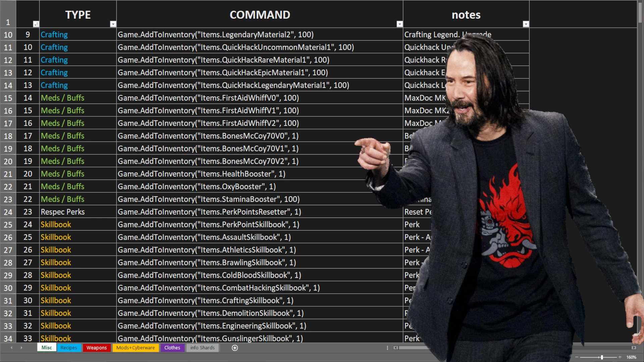The image size is (644, 362).
Task: Select the Skillbook label in row 25
Action: click(55, 225)
